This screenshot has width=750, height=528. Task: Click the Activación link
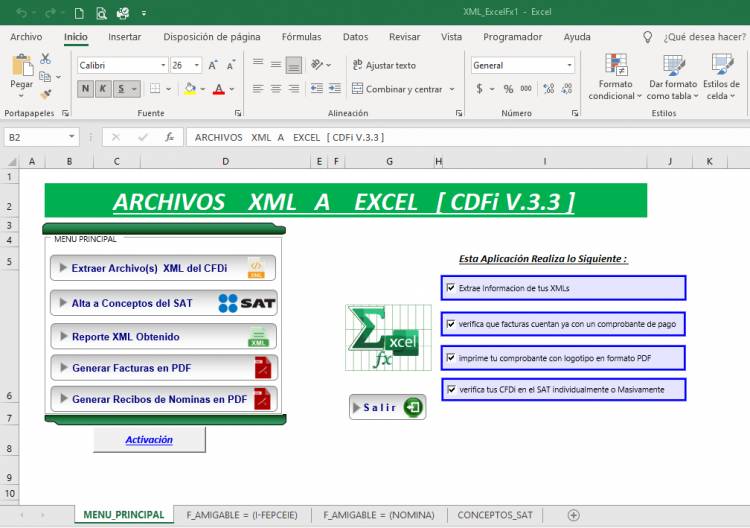click(x=149, y=440)
